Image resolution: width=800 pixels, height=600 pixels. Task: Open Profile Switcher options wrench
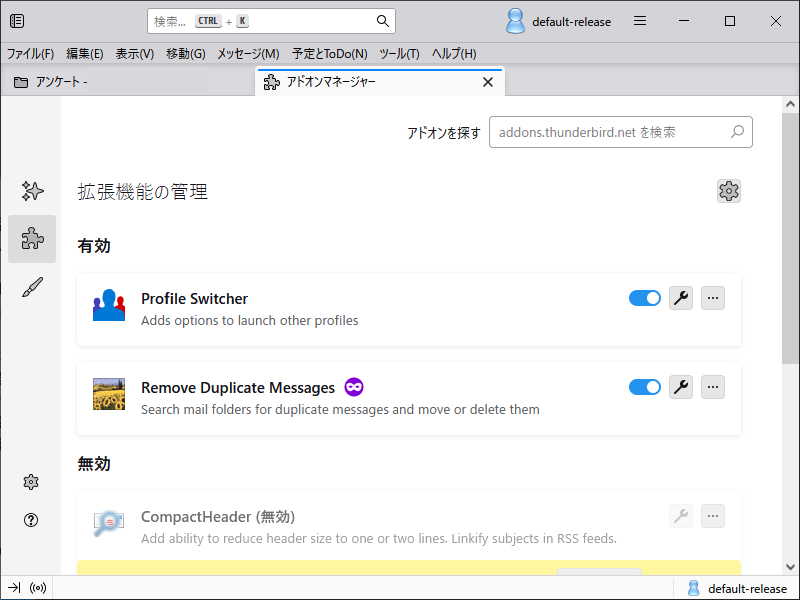click(x=681, y=298)
